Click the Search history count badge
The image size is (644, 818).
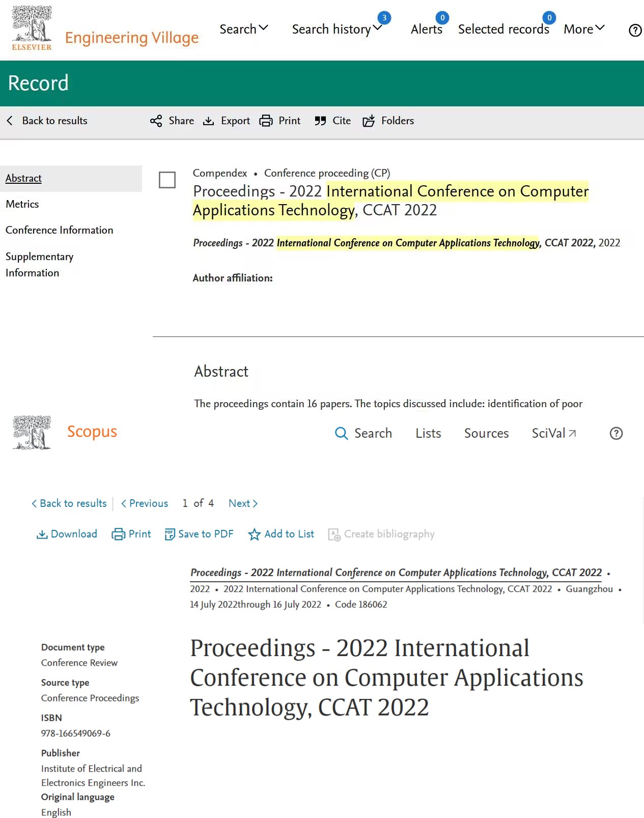[384, 18]
